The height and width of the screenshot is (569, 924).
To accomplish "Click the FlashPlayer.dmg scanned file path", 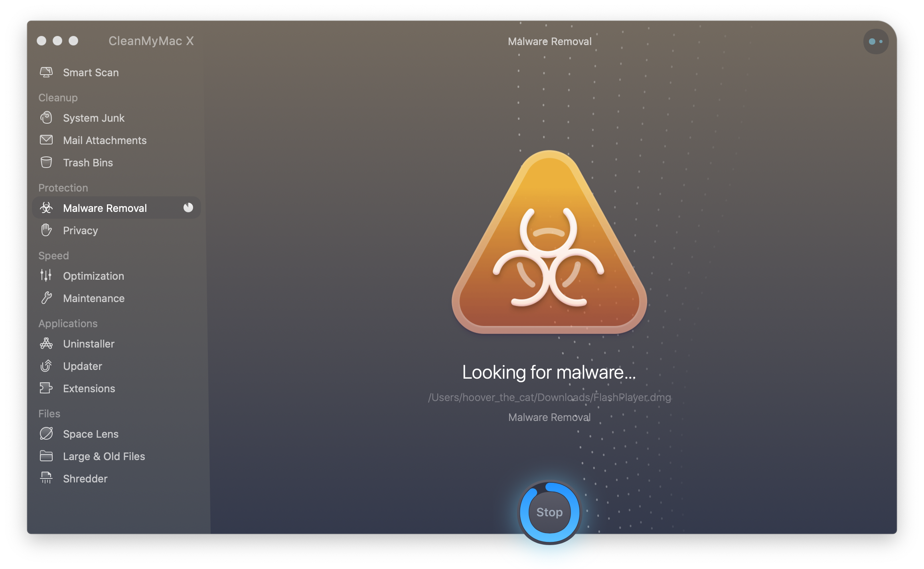I will coord(549,397).
